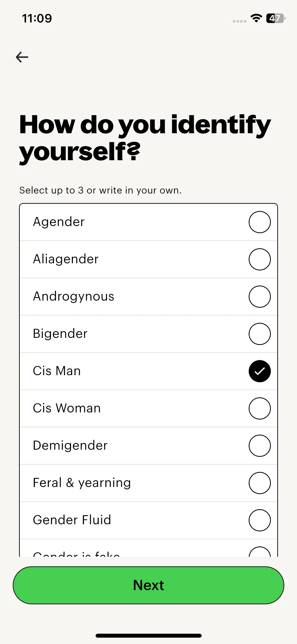
Task: Tap the clock time in status bar
Action: tap(37, 18)
